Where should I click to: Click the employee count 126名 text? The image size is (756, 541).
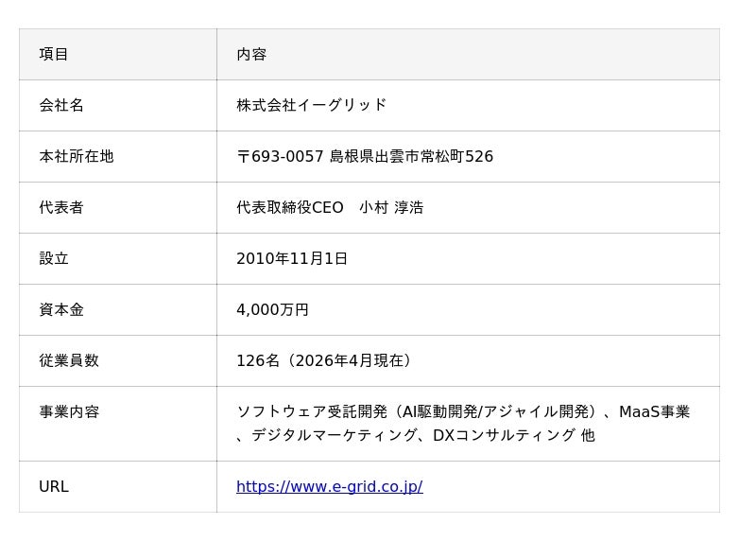pyautogui.click(x=258, y=360)
